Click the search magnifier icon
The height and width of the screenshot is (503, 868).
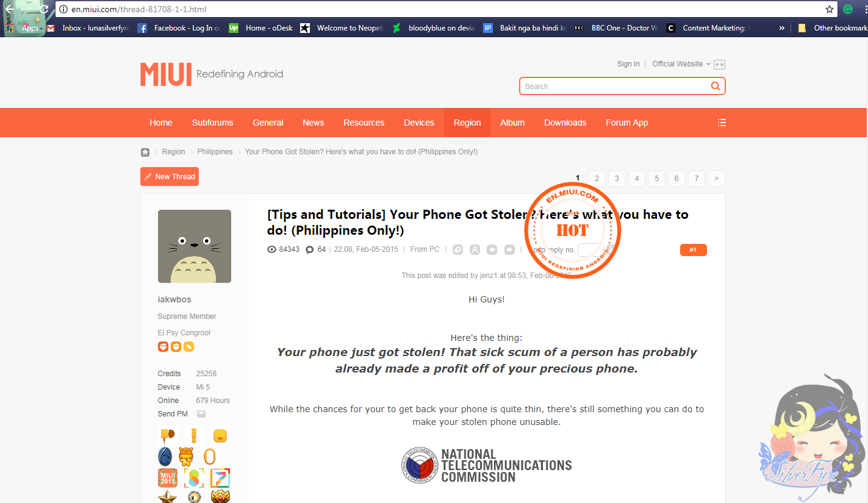coord(716,86)
